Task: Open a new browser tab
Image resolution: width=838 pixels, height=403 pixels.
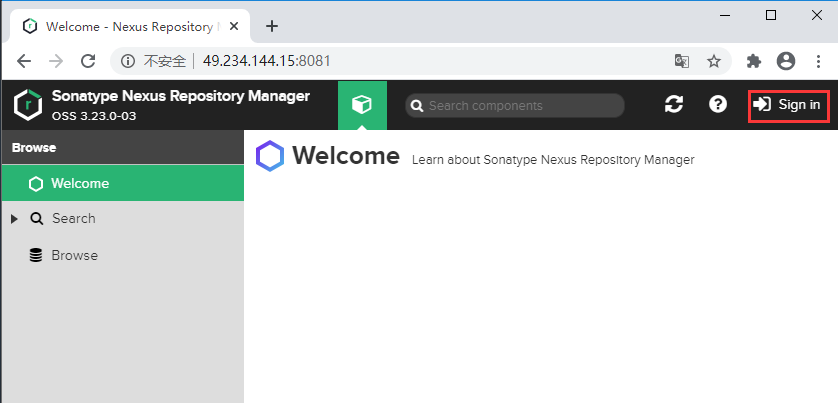Action: tap(272, 26)
